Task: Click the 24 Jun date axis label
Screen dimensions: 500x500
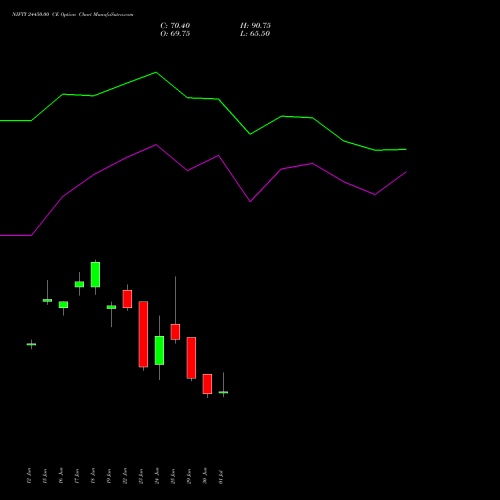Action: click(157, 476)
